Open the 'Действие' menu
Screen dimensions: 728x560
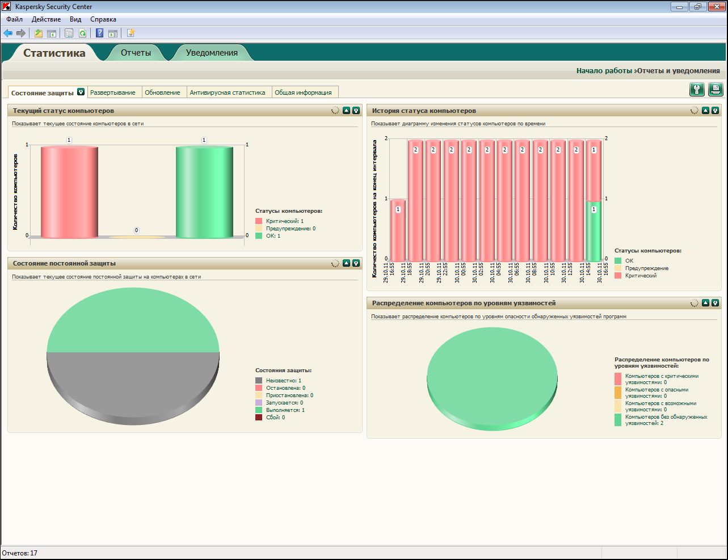pos(46,19)
